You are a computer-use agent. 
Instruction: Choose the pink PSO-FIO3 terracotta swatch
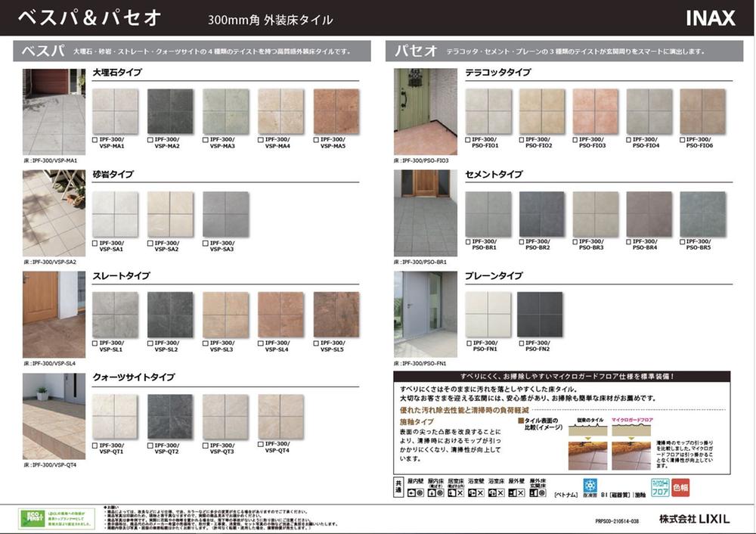tap(596, 111)
